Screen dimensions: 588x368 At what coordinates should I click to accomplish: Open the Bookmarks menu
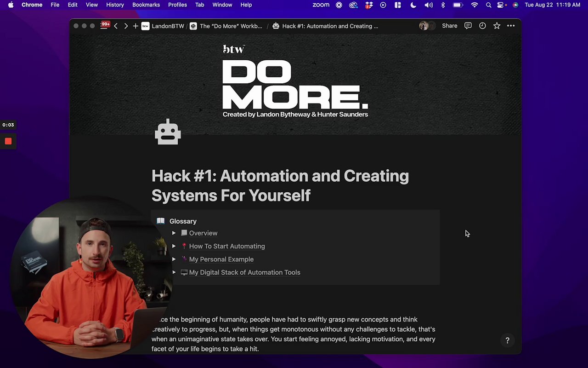coord(146,5)
